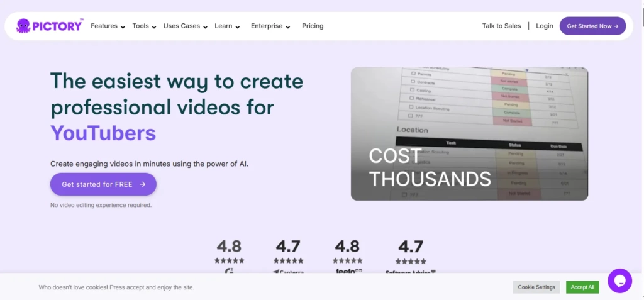Click the COST THOUSANDS video preview

[x=469, y=134]
